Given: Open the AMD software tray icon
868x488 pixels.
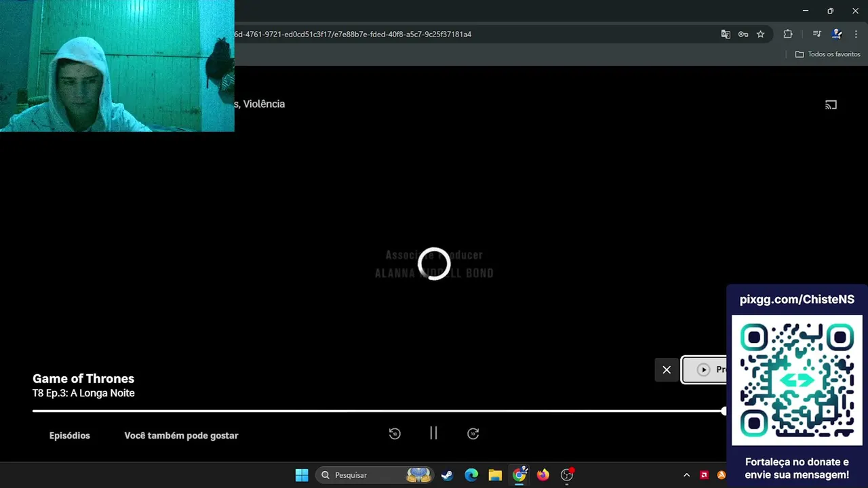Looking at the screenshot, I should (704, 475).
